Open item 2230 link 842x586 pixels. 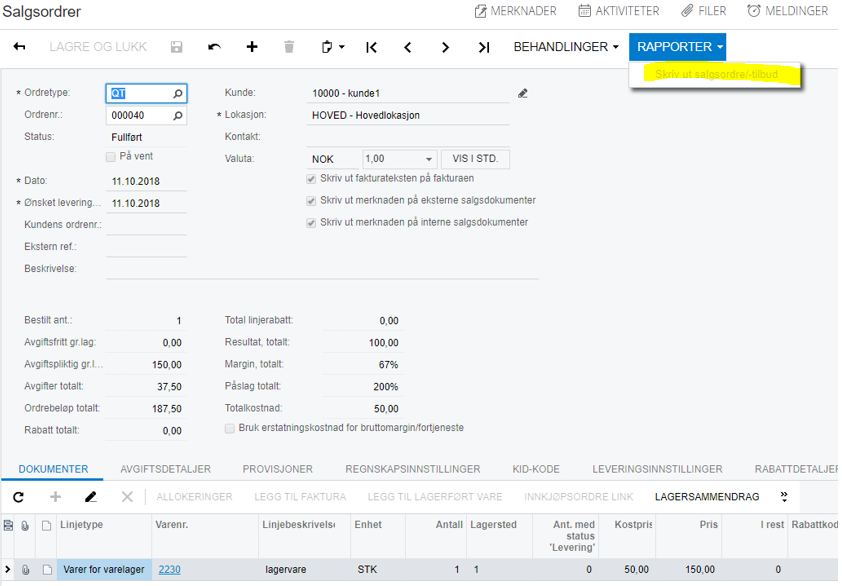(x=170, y=569)
